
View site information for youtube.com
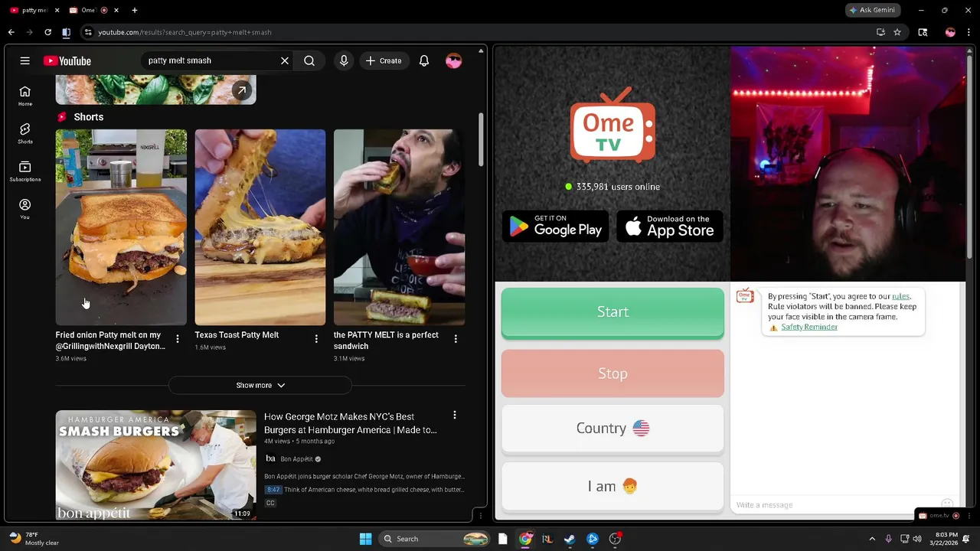tap(89, 32)
